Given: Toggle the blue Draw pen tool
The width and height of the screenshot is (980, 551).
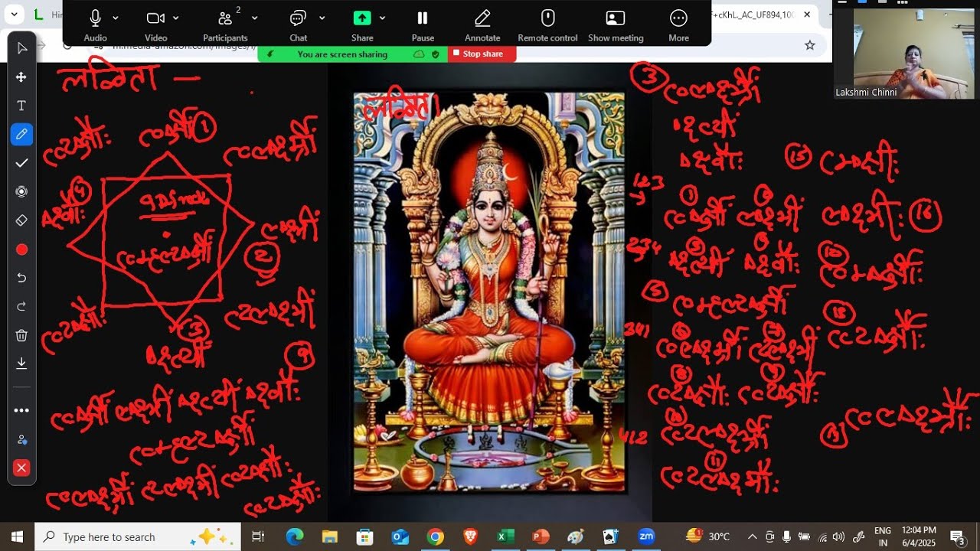Looking at the screenshot, I should tap(21, 135).
